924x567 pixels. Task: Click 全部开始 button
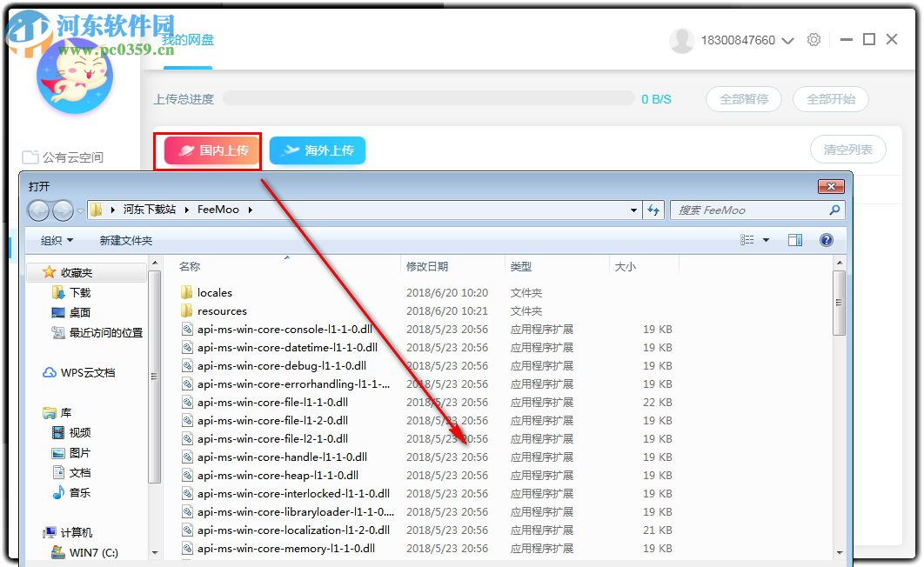831,99
